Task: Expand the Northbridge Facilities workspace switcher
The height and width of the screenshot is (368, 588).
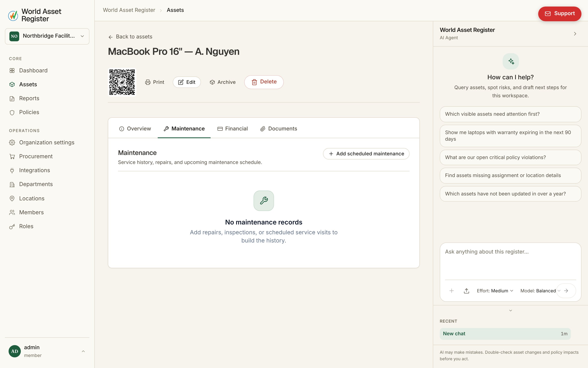Action: 47,36
